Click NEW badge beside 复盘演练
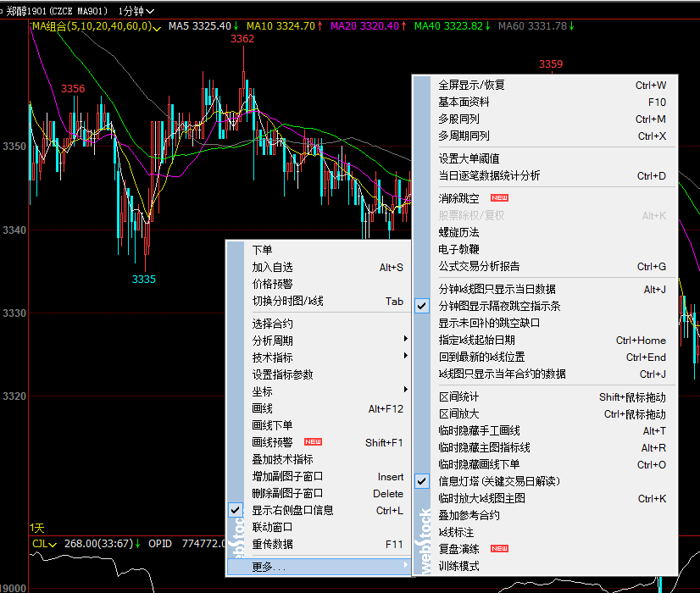The height and width of the screenshot is (593, 700). click(x=499, y=549)
